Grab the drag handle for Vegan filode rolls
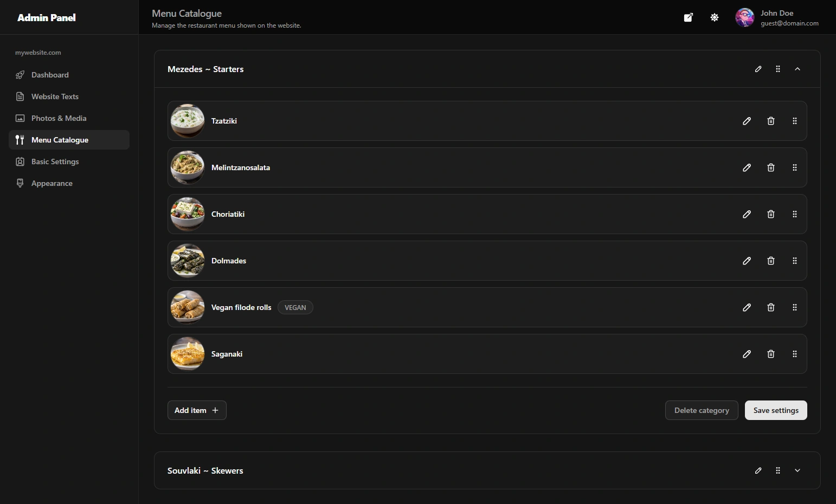 pos(794,307)
